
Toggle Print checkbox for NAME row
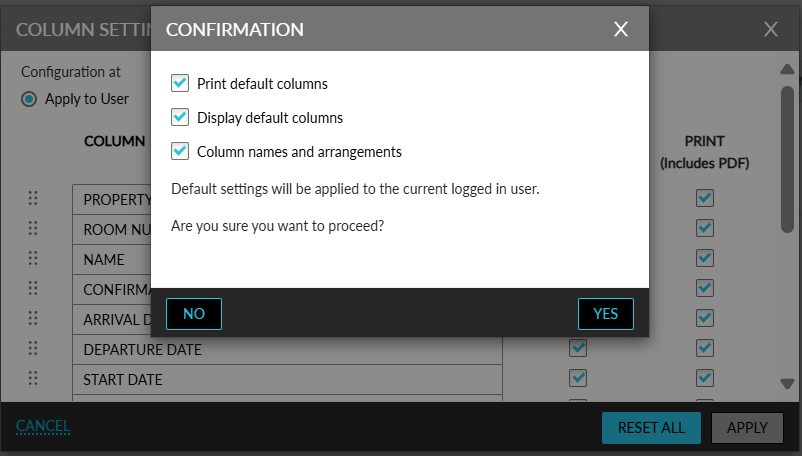coord(705,258)
